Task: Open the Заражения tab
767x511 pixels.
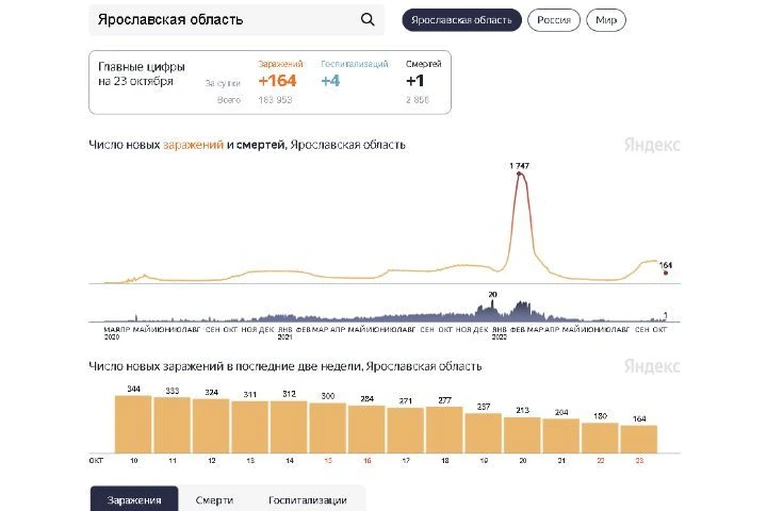Action: [x=134, y=499]
